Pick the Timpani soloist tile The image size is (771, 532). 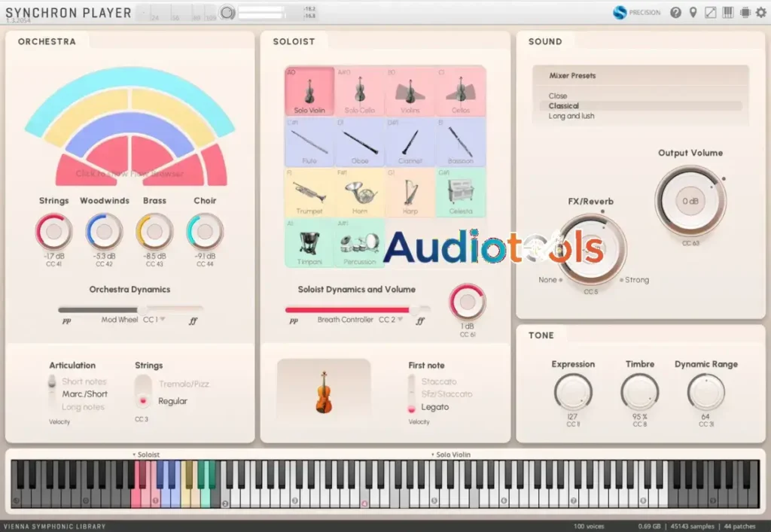pos(309,243)
